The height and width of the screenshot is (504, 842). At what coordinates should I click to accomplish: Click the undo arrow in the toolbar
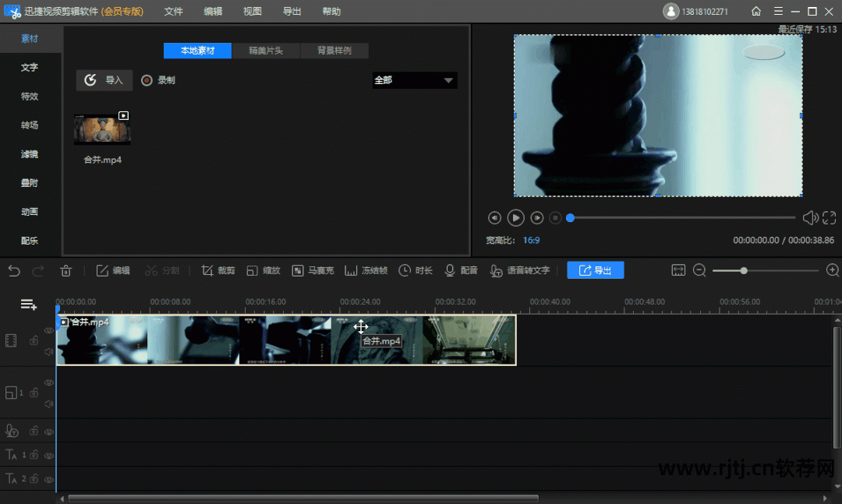(14, 271)
